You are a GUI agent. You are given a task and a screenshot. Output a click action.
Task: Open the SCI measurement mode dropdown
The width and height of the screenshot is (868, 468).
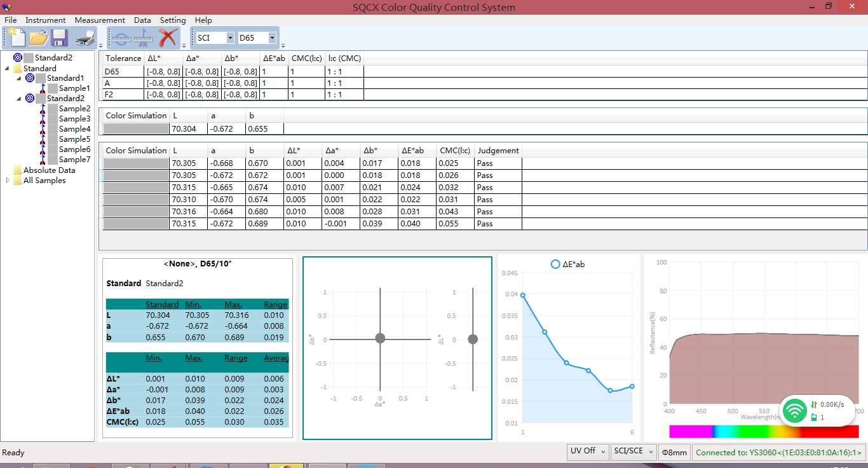[x=230, y=38]
